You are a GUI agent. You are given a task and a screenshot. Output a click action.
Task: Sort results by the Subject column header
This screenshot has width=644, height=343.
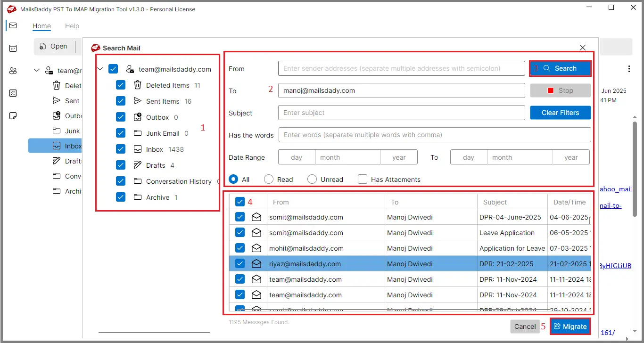495,202
